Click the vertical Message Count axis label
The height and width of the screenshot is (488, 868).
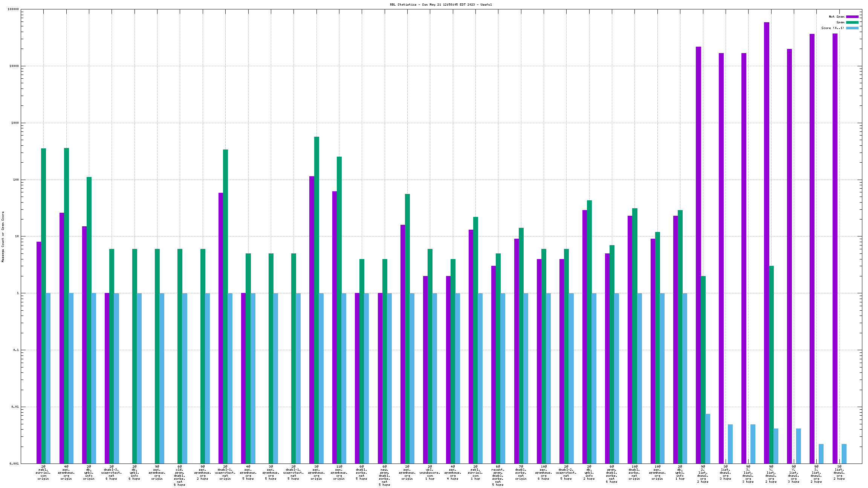pos(3,237)
